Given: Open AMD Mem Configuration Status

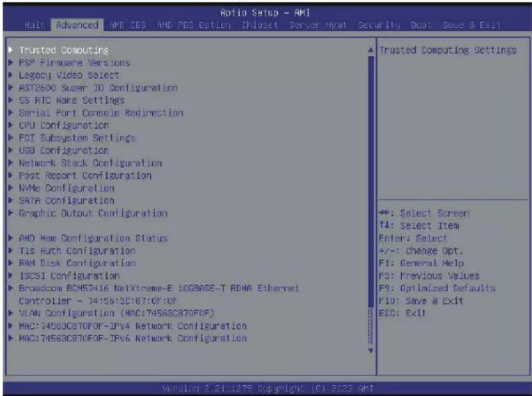Looking at the screenshot, I should (93, 238).
